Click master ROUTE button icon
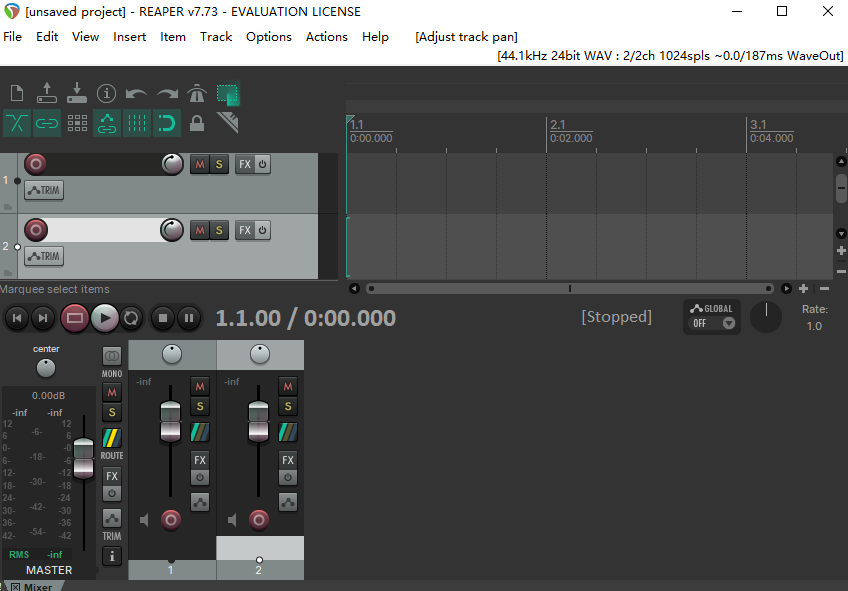 pos(112,438)
